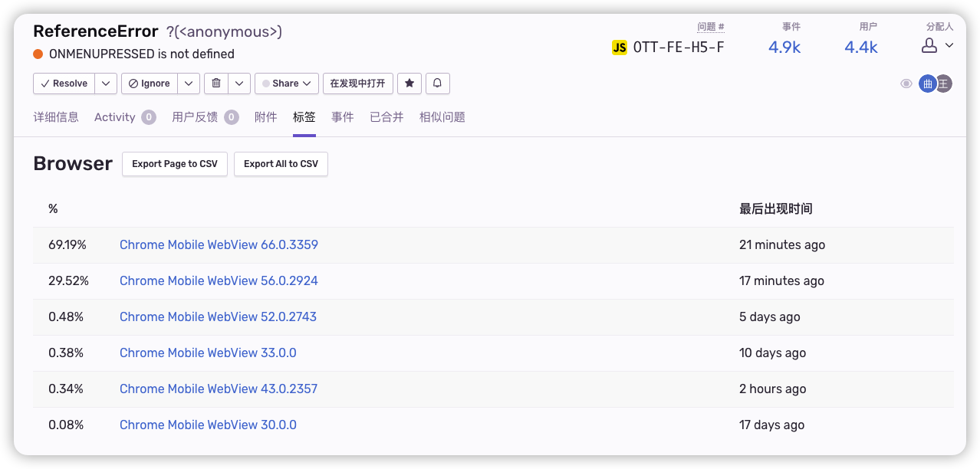The image size is (980, 469).
Task: Click Export Page to CSV
Action: coord(174,163)
